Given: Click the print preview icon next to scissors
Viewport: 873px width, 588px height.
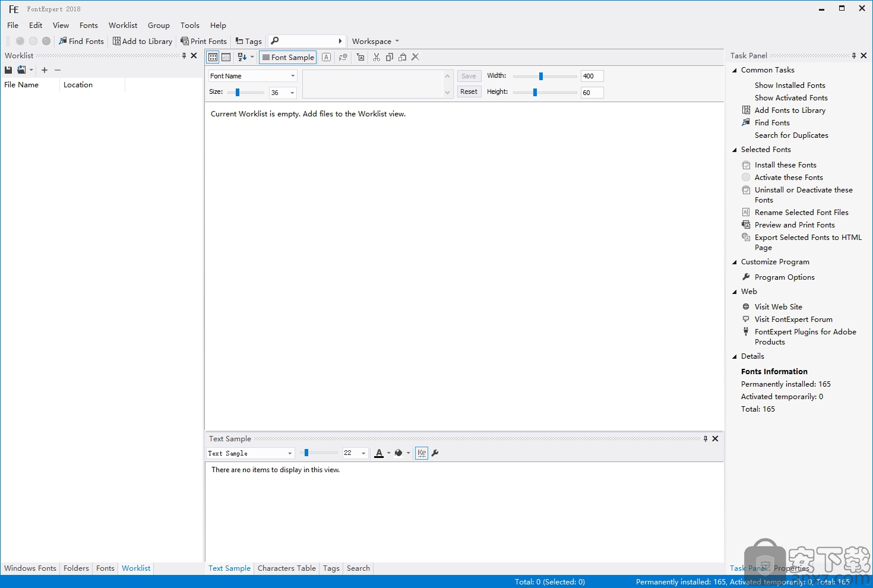Looking at the screenshot, I should click(x=360, y=57).
